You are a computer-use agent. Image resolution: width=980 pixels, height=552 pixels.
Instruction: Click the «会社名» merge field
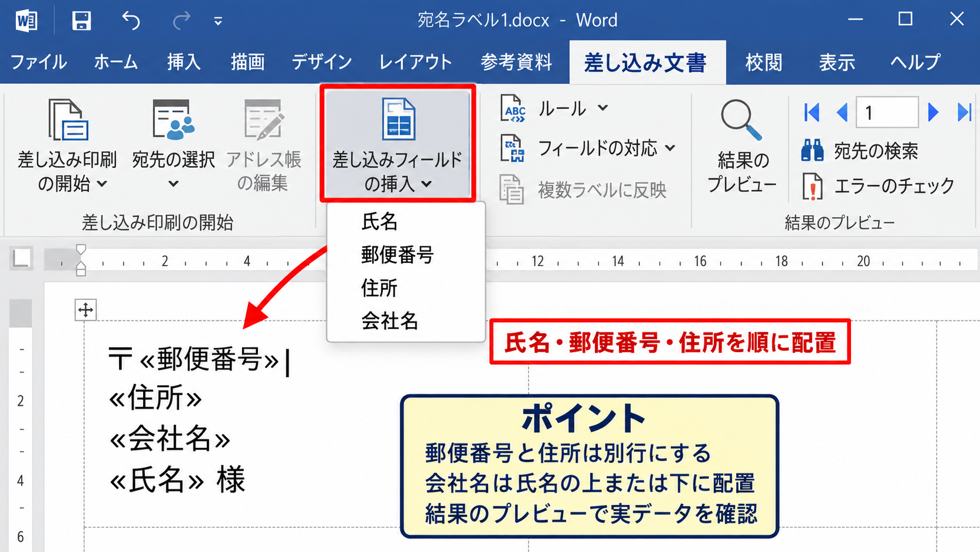pos(169,439)
